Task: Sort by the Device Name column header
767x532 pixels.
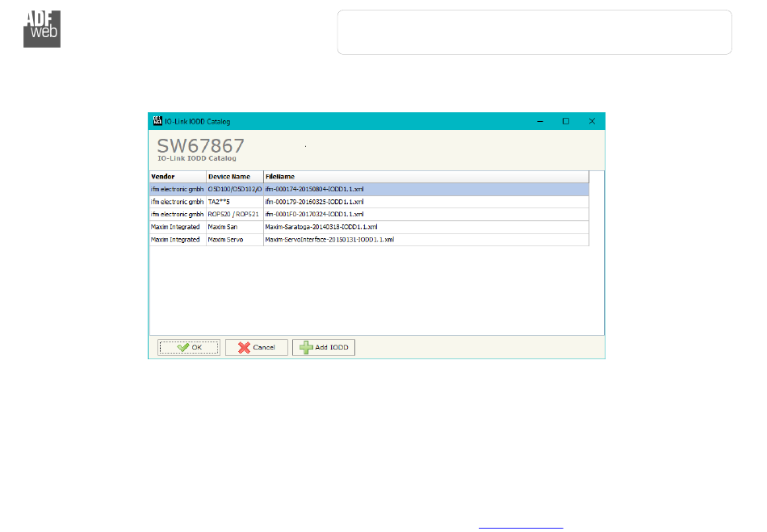Action: (235, 177)
